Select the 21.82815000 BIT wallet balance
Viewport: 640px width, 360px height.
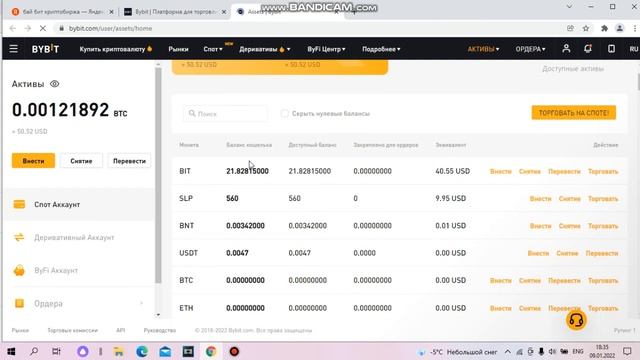click(247, 171)
